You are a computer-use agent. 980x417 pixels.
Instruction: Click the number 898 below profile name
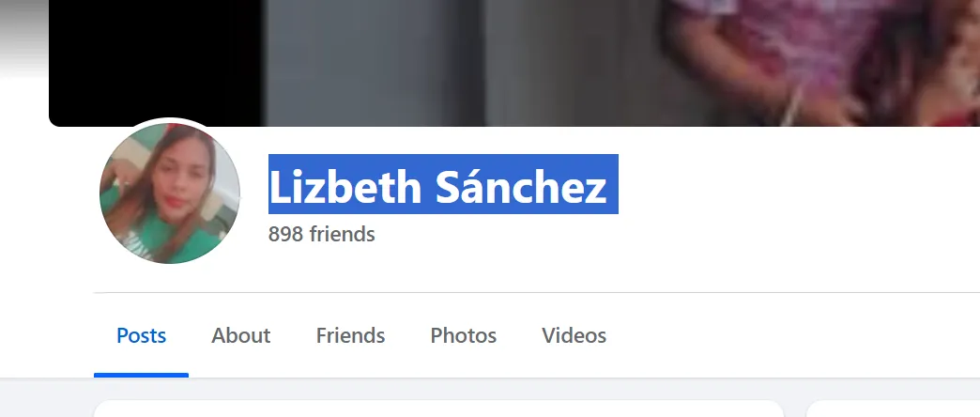pos(285,235)
